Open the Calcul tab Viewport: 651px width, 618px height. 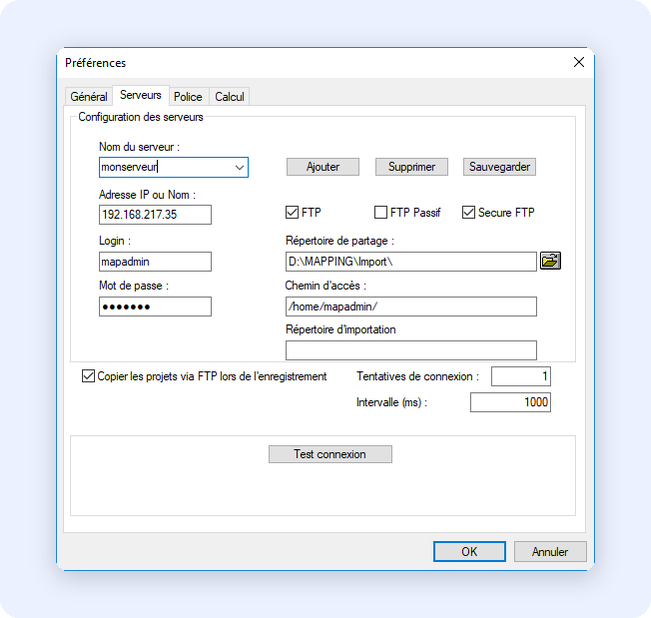coord(230,97)
